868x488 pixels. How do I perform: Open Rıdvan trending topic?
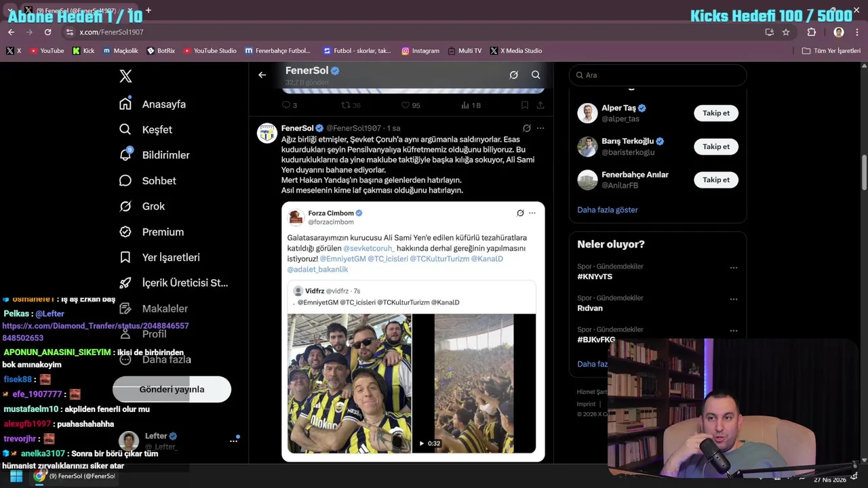click(590, 308)
